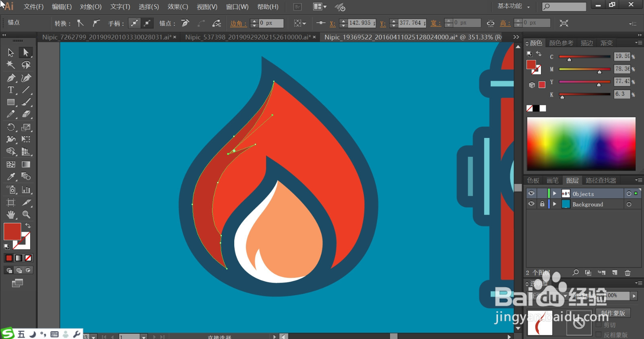
Task: Switch to Nipic_537398 document tab
Action: [x=248, y=37]
